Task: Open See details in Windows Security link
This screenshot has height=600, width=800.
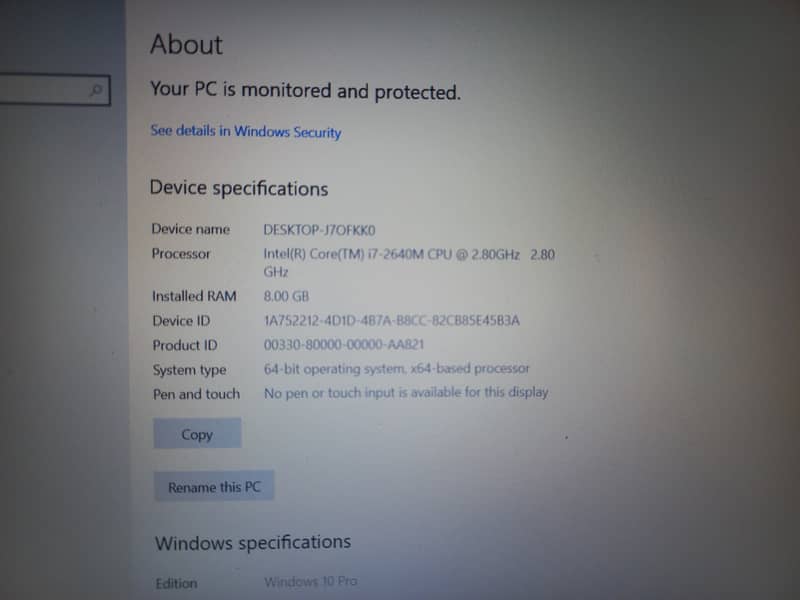Action: pyautogui.click(x=245, y=131)
